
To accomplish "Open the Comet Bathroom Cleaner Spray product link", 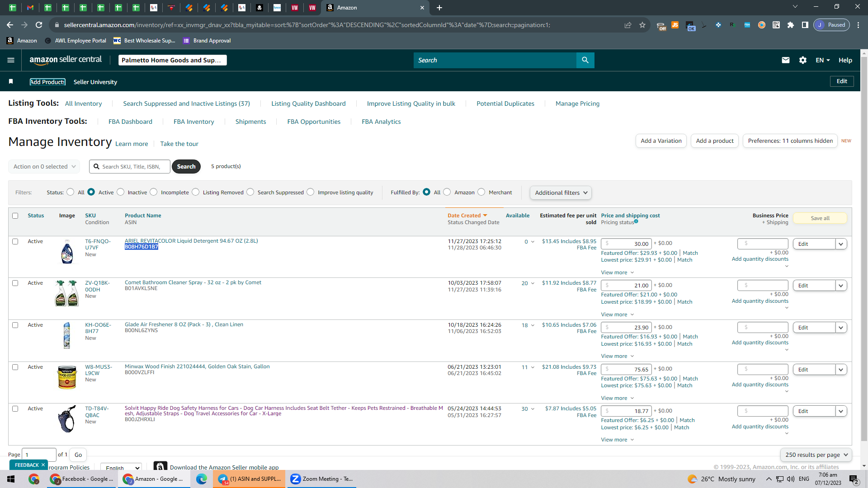I will tap(193, 282).
